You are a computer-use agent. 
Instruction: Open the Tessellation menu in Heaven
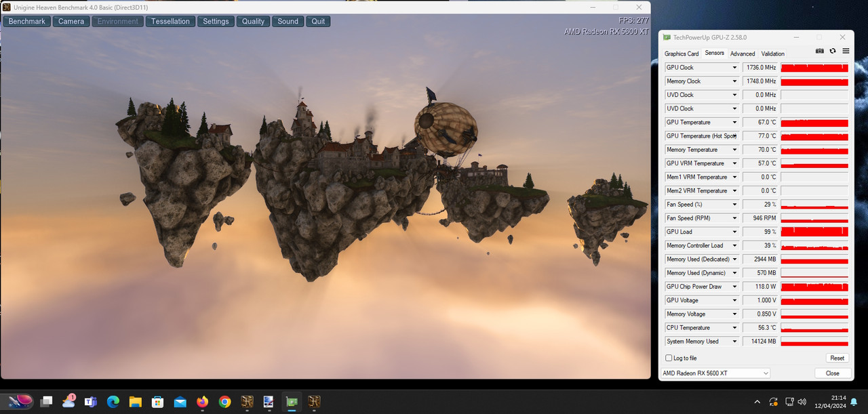tap(170, 21)
